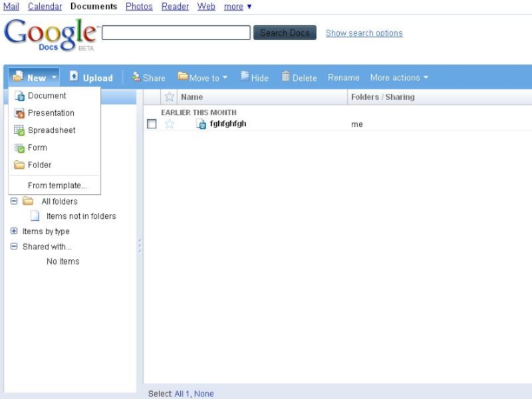
Task: Click the 'me' sharing cell text
Action: [x=357, y=124]
